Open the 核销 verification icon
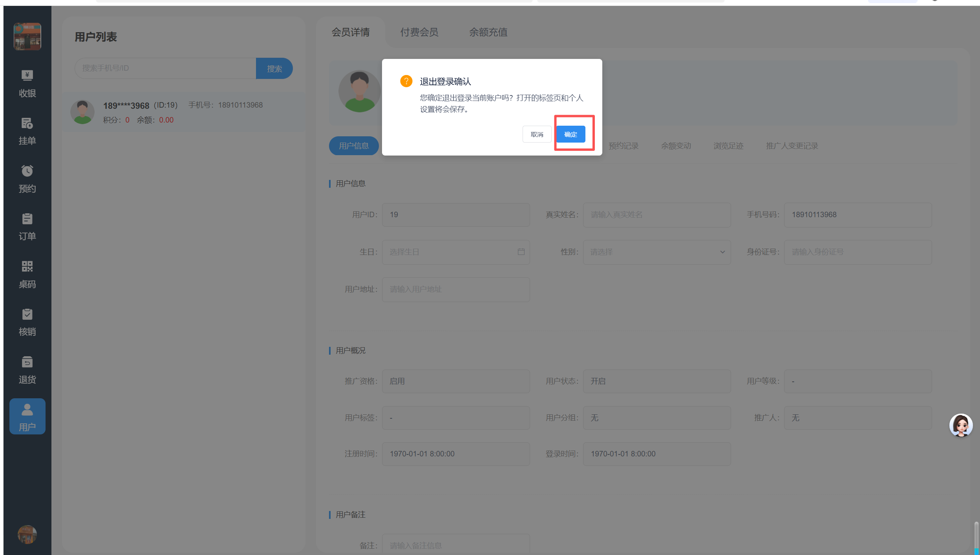Viewport: 980px width, 555px height. click(27, 322)
